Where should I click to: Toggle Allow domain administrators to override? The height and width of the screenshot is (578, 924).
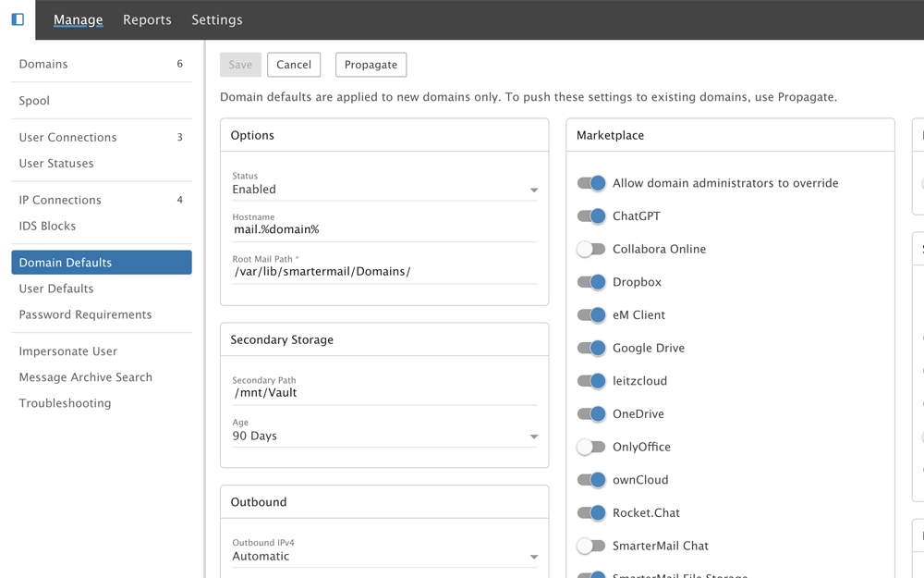coord(591,183)
